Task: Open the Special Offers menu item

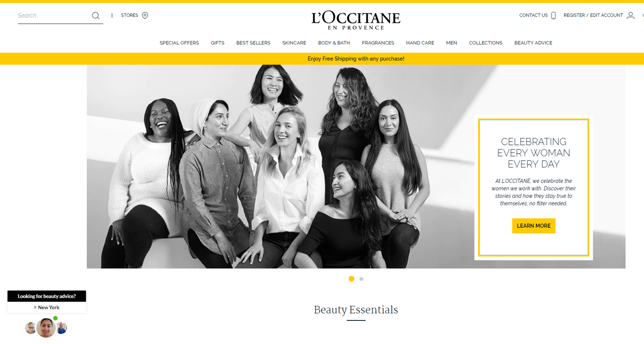Action: (x=179, y=43)
